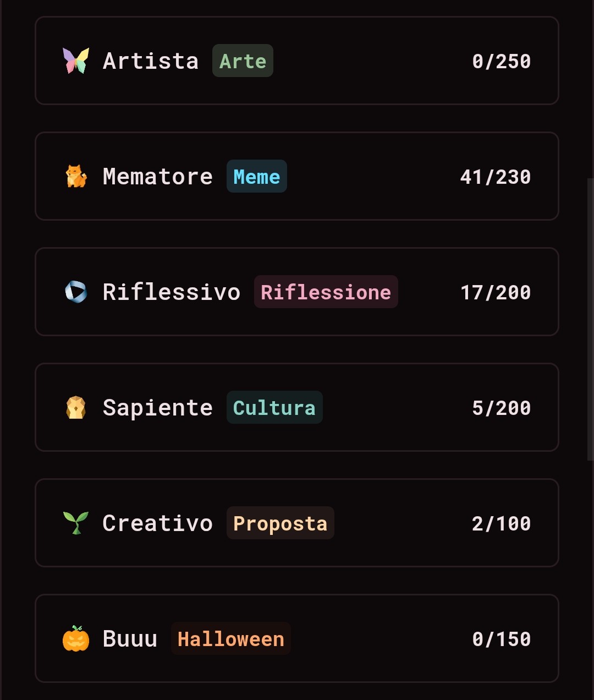Select the blue Meme tag

click(x=257, y=176)
